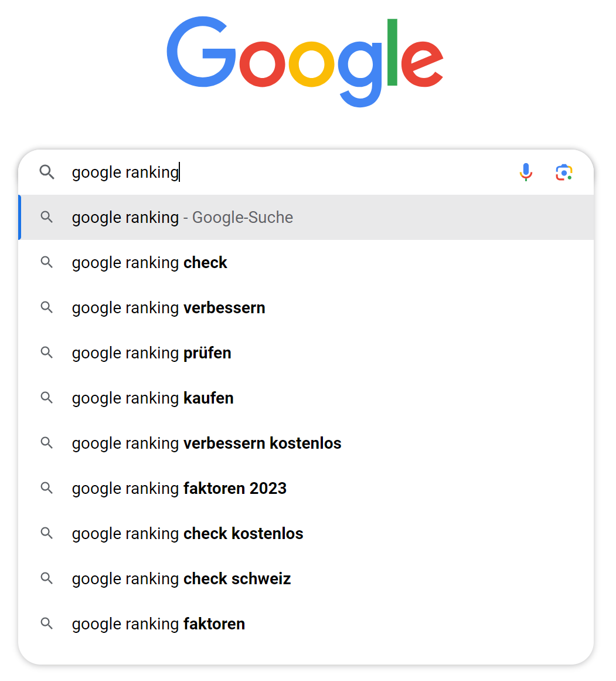Screen dimensions: 616x681
Task: Click magnifier icon beside 'google ranking faktoren 2023'
Action: [x=47, y=488]
